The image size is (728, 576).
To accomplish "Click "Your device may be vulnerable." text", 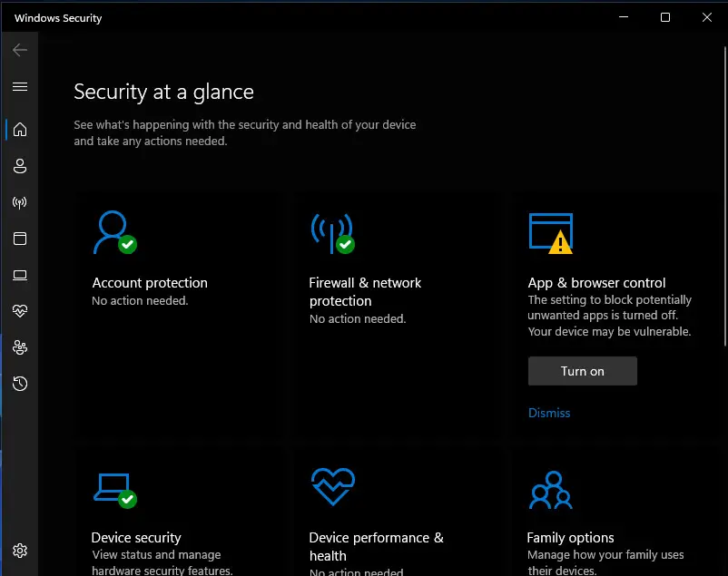I will [x=609, y=331].
